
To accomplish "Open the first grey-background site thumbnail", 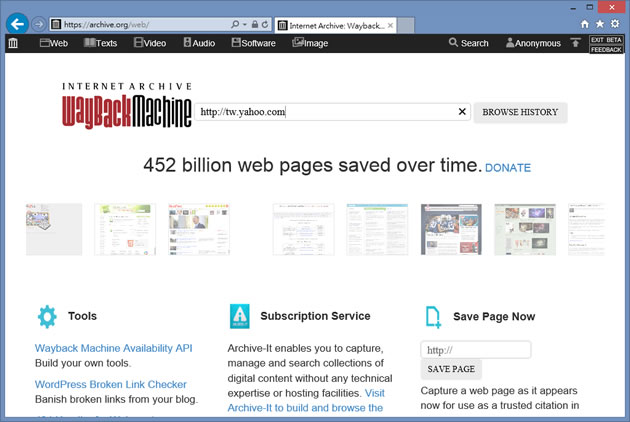I will (x=54, y=229).
